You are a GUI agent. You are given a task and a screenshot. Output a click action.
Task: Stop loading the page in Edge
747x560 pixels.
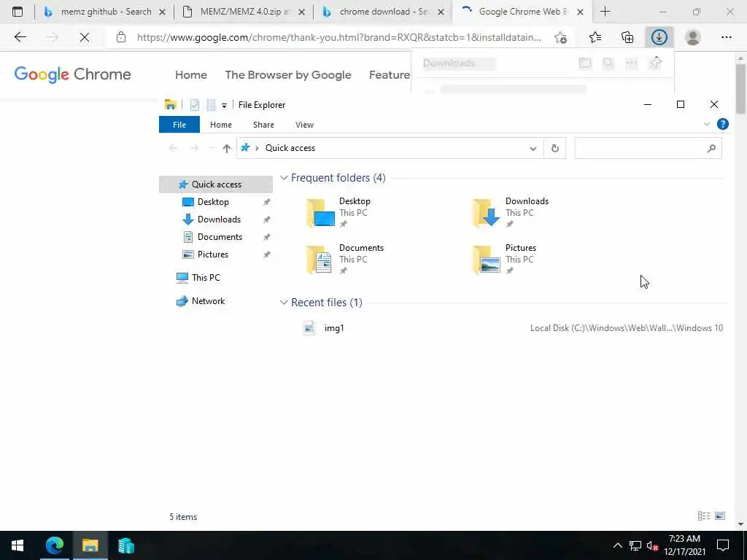pyautogui.click(x=85, y=37)
